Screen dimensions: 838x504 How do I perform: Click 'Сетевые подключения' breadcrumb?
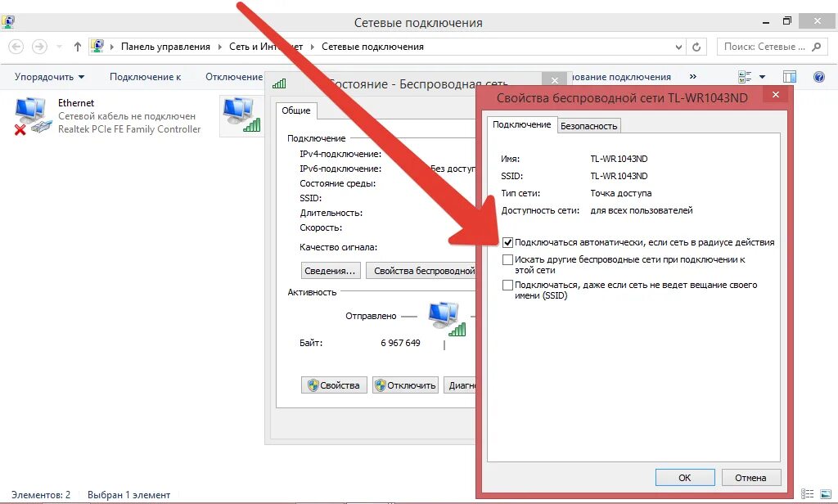pyautogui.click(x=372, y=47)
